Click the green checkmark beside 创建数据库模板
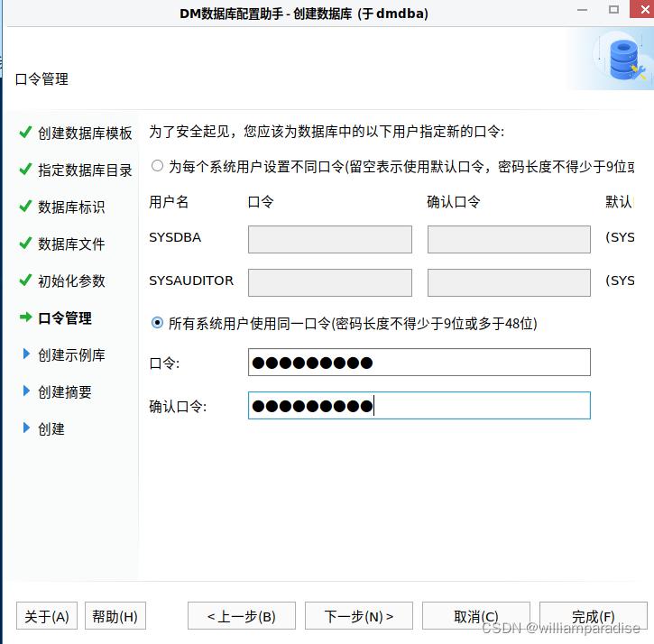 point(25,133)
